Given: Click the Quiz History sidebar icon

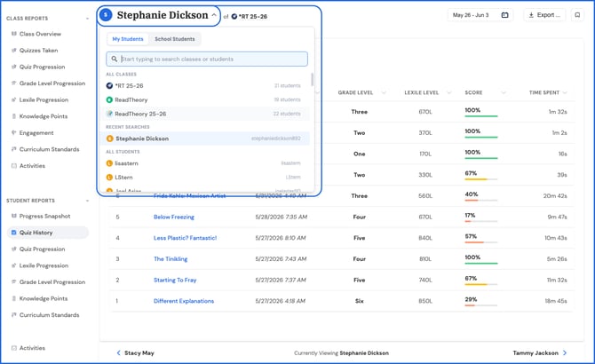Looking at the screenshot, I should (x=14, y=233).
